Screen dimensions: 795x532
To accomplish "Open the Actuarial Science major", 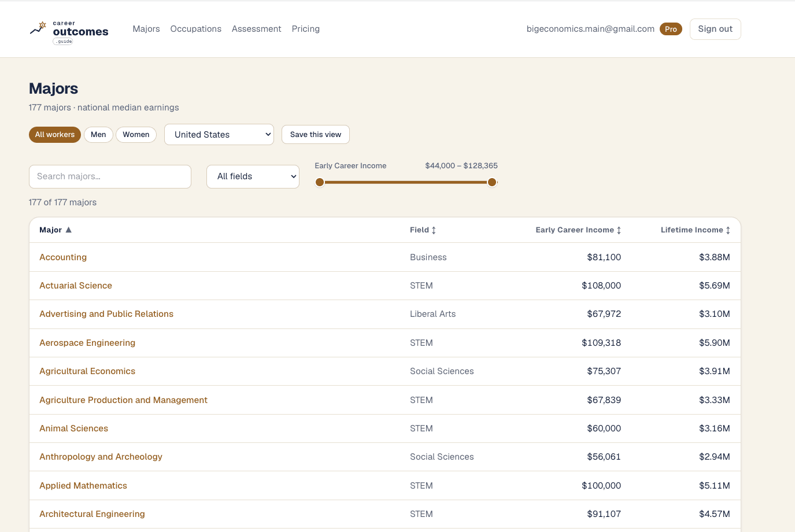I will click(x=76, y=286).
